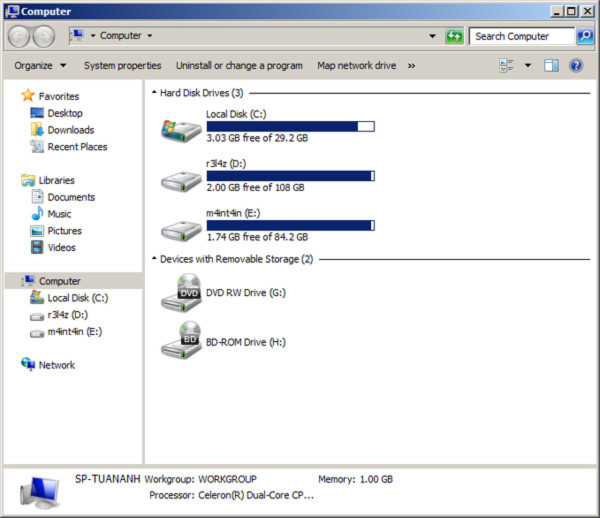The image size is (600, 518).
Task: Click the Computer title bar system icon
Action: (12, 11)
